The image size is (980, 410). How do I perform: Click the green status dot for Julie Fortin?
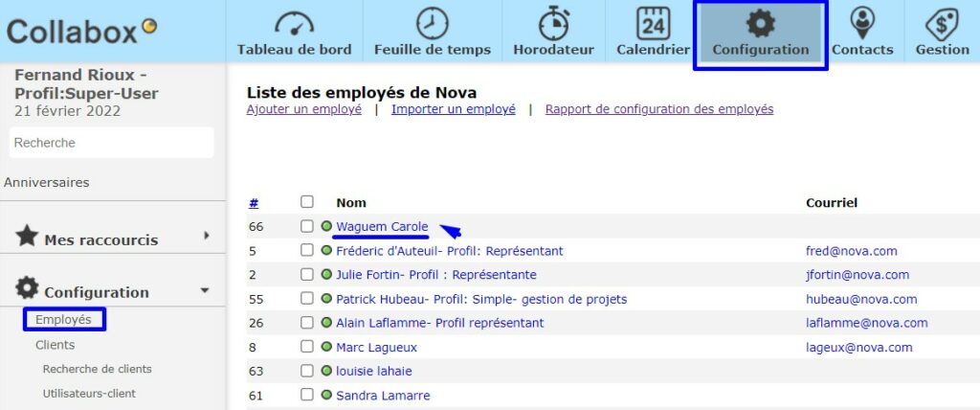coord(326,275)
